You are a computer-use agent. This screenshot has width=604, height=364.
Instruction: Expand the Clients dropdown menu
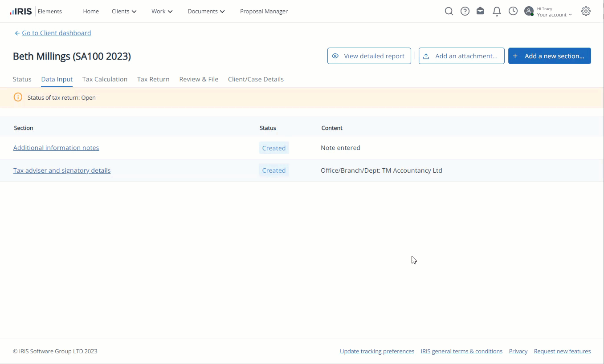[124, 11]
